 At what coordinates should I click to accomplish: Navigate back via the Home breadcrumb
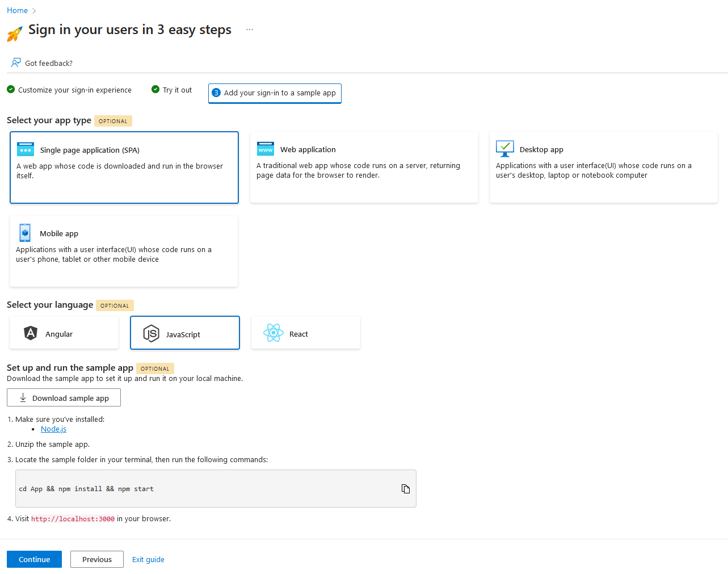point(17,10)
